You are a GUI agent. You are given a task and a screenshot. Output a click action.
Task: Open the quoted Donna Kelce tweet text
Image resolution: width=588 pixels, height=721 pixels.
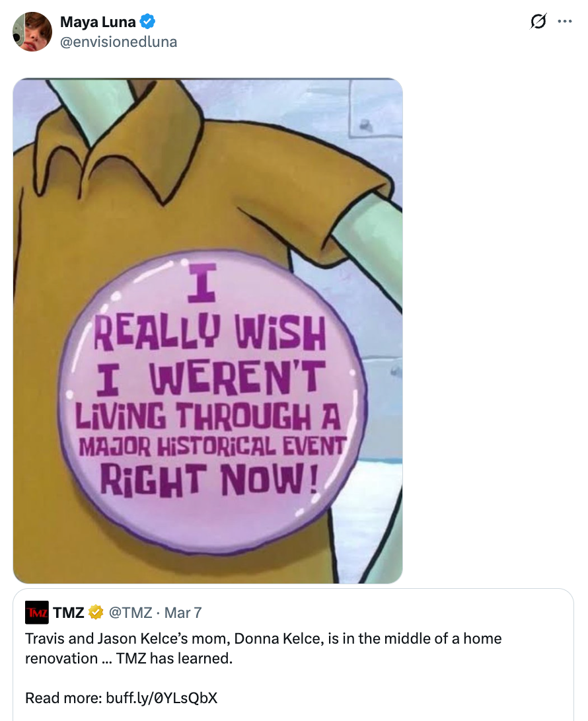[264, 648]
